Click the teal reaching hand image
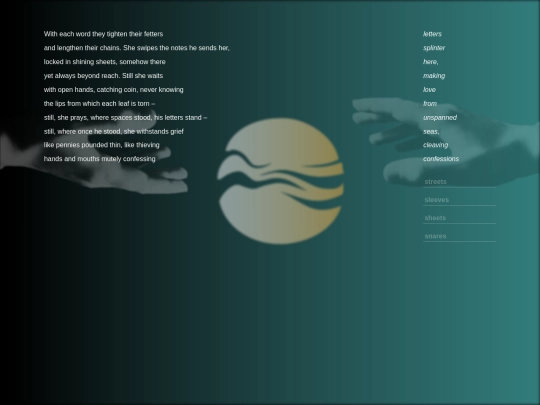Viewport: 540px width, 405px height. pos(446,142)
